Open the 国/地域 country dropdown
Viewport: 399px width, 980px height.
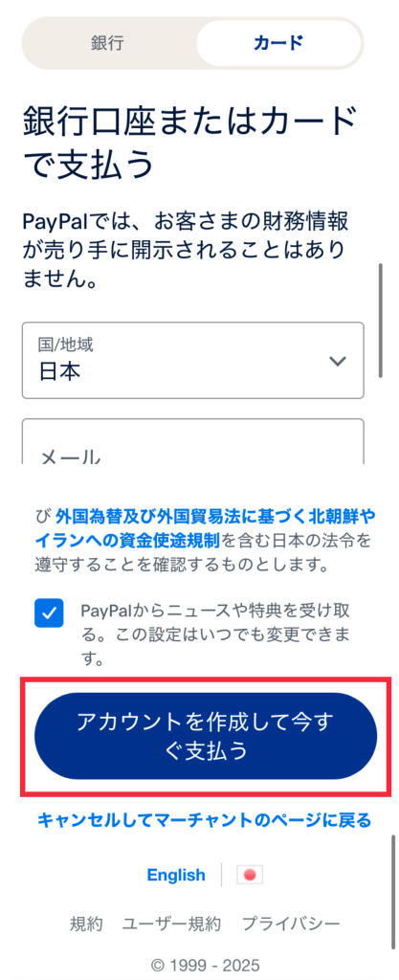pos(193,361)
